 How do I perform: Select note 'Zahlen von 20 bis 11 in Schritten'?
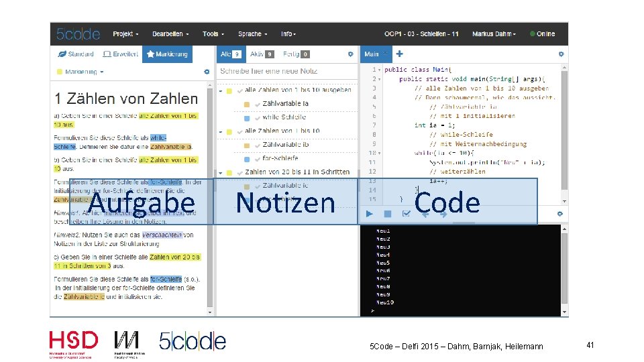(x=297, y=172)
